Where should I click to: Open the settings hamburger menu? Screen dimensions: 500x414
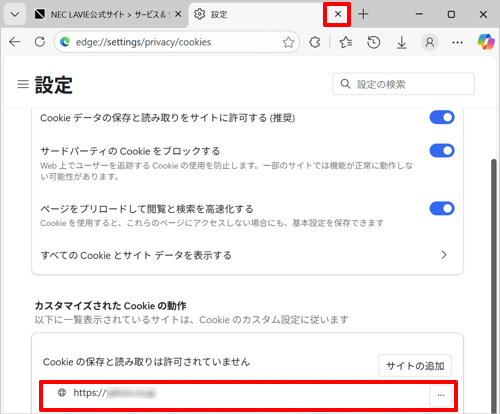pos(23,84)
